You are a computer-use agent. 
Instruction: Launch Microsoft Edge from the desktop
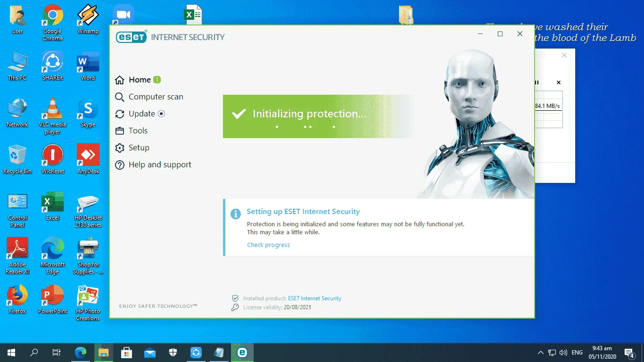(x=53, y=256)
